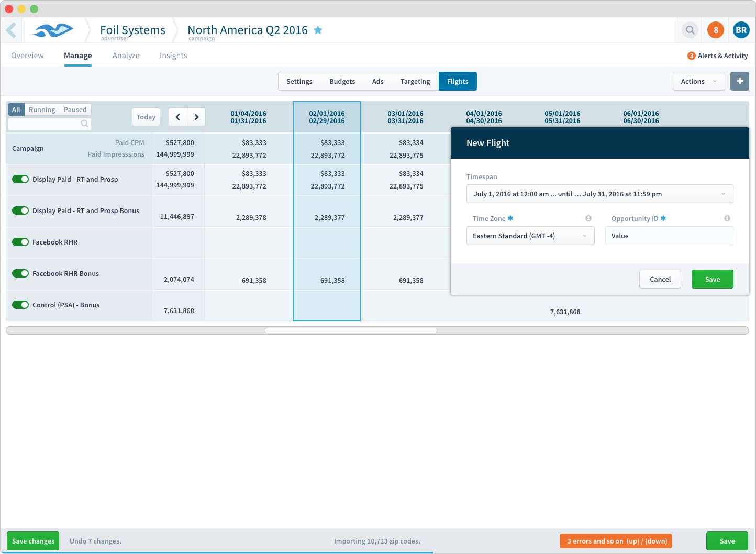The width and height of the screenshot is (756, 554).
Task: Toggle Display Paid - RT and Prosp switch
Action: coord(20,179)
